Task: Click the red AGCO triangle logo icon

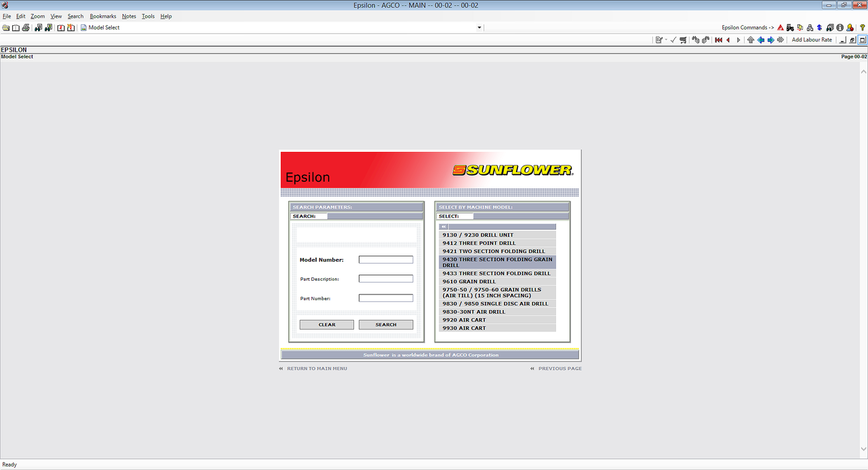Action: [x=781, y=28]
